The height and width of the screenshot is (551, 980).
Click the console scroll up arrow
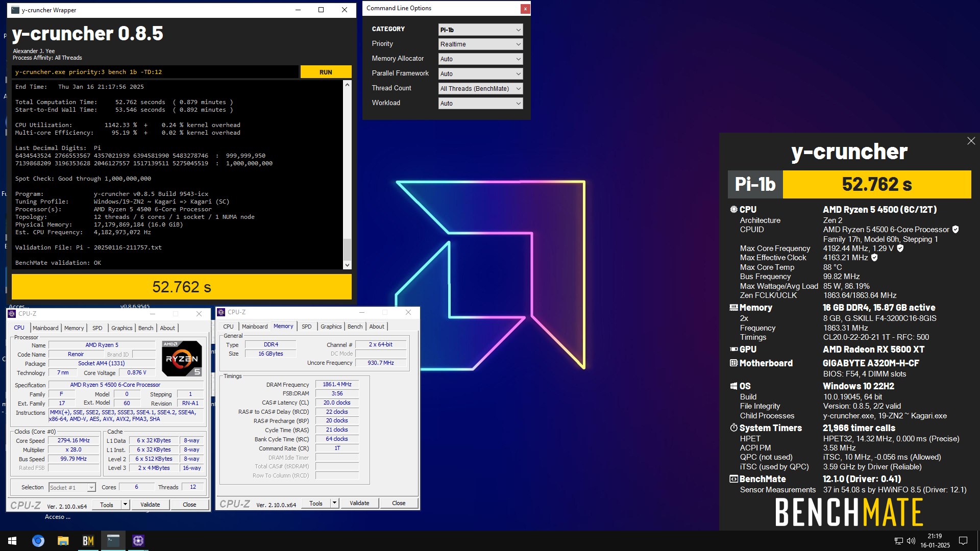tap(347, 85)
